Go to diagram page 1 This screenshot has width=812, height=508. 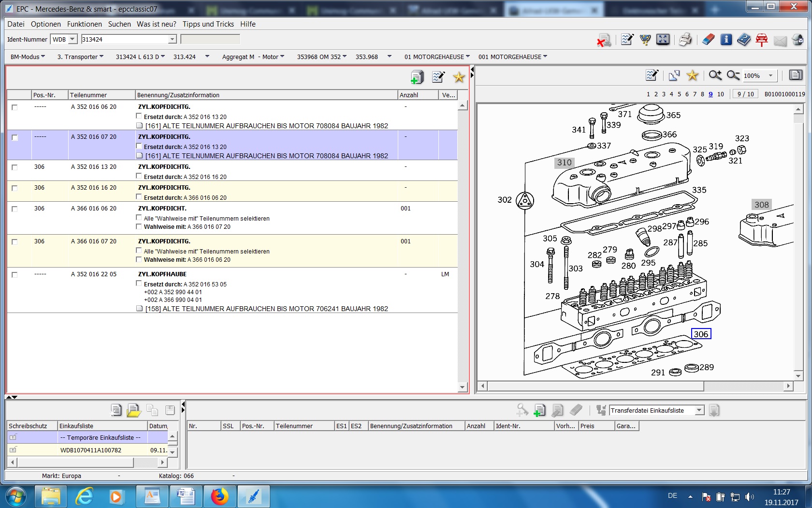pos(648,94)
